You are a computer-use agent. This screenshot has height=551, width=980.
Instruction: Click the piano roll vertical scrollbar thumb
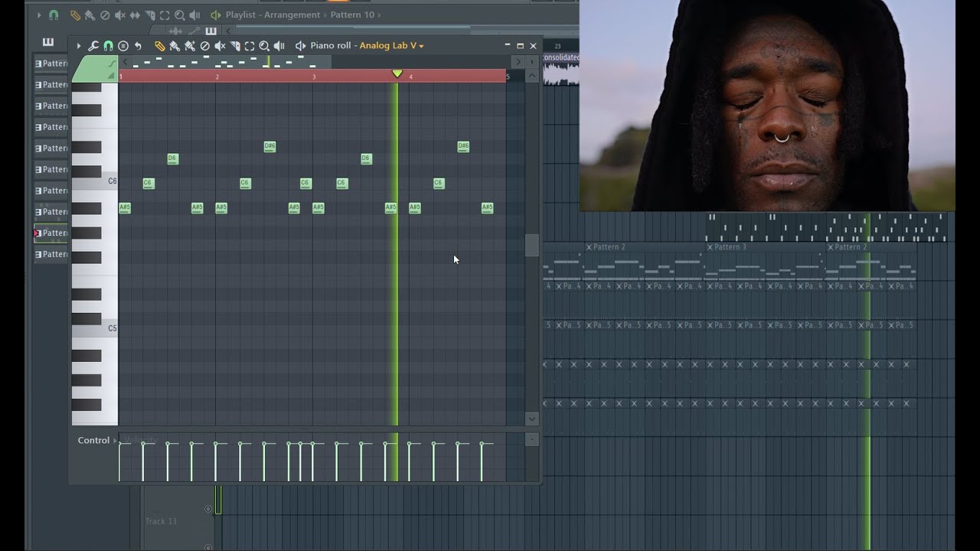531,245
